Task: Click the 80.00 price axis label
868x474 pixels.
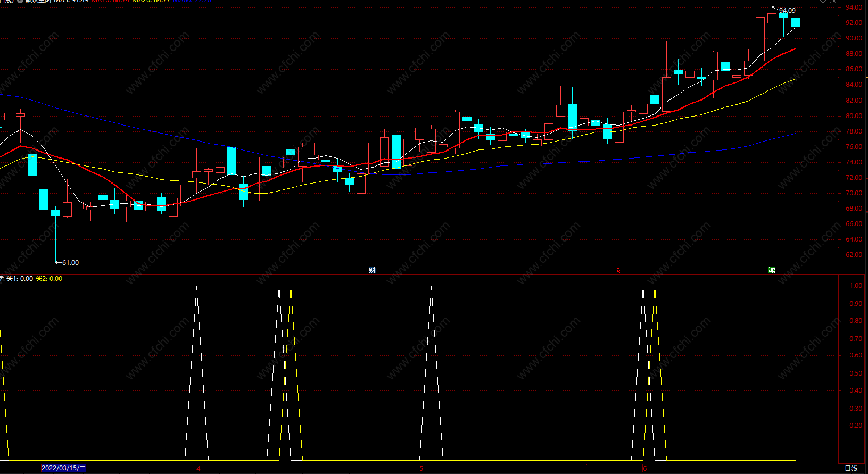Action: (x=854, y=116)
